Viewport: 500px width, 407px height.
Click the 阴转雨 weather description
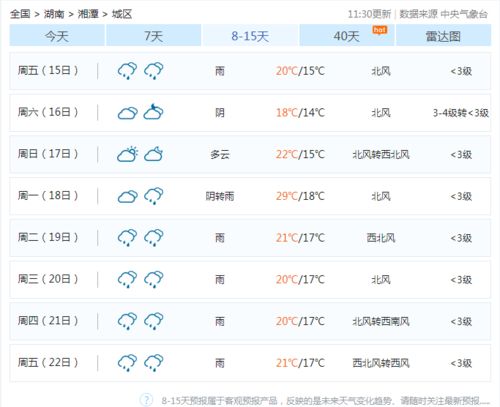[220, 196]
